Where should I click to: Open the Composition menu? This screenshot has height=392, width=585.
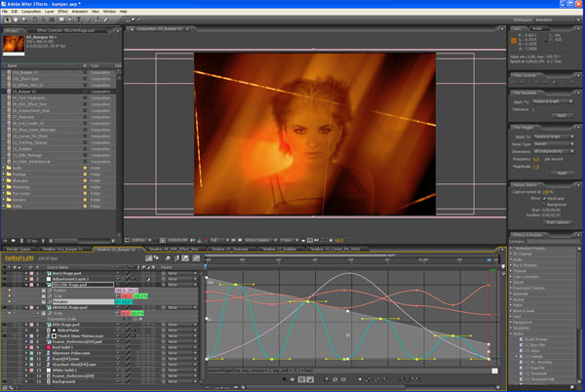point(31,12)
